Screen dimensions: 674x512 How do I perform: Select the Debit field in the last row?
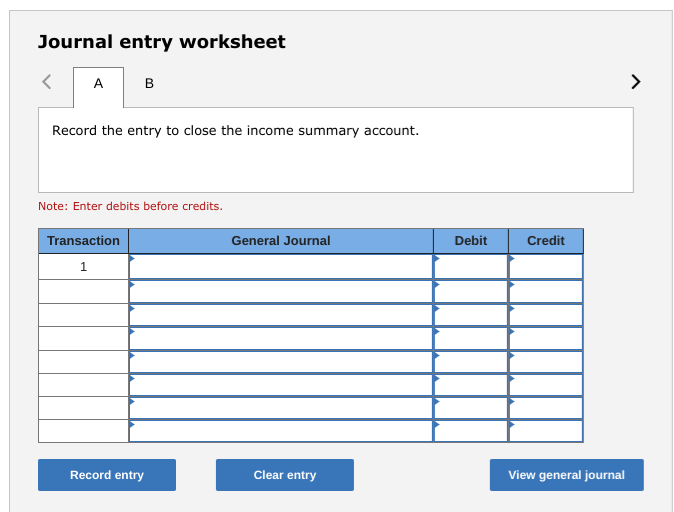click(471, 431)
